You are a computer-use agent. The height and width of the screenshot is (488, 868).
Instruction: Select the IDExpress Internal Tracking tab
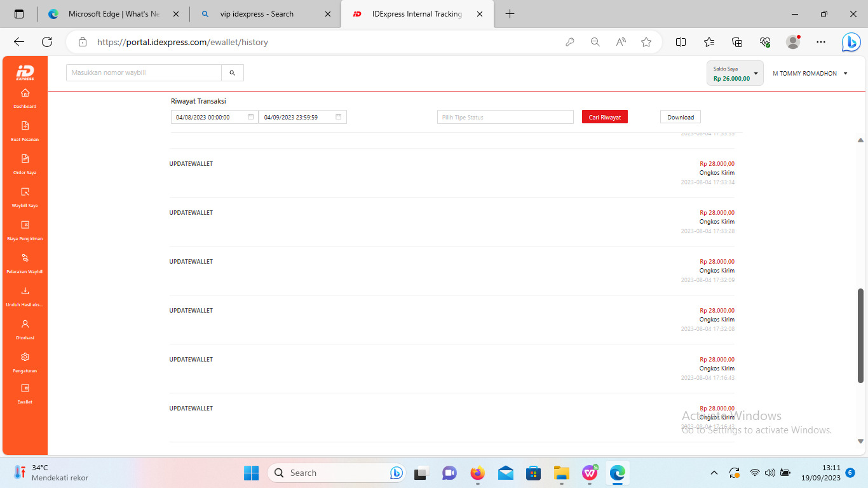pyautogui.click(x=417, y=14)
